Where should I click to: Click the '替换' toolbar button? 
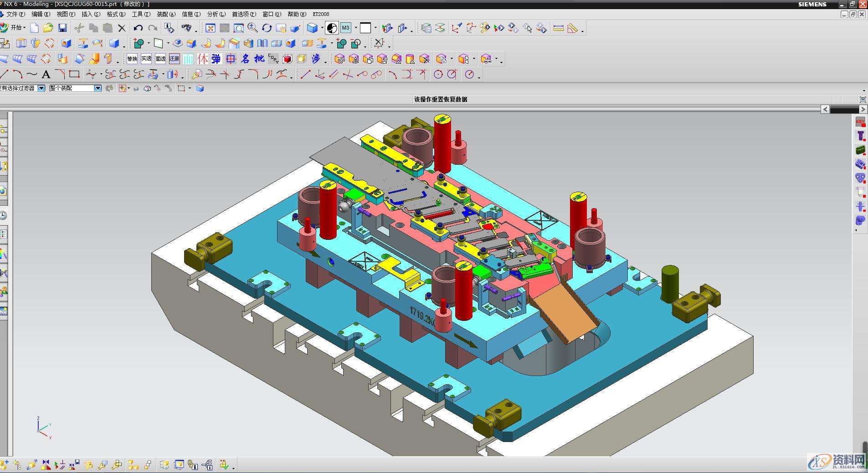pos(132,59)
